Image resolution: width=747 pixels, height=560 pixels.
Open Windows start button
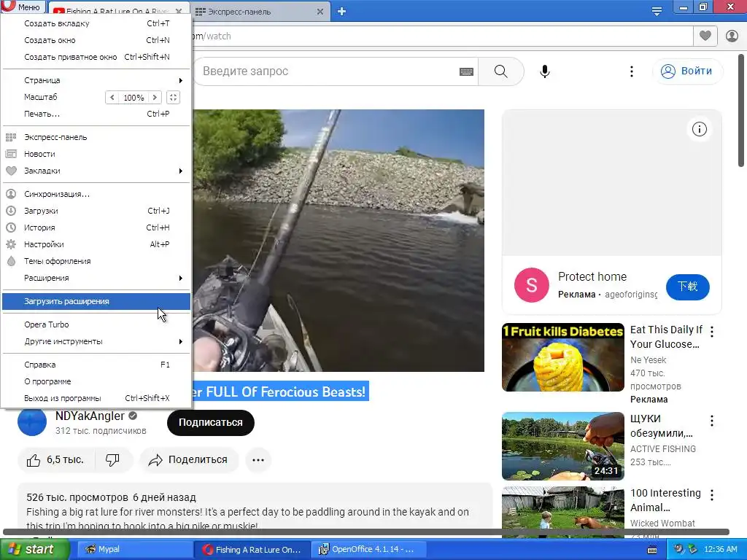point(34,550)
